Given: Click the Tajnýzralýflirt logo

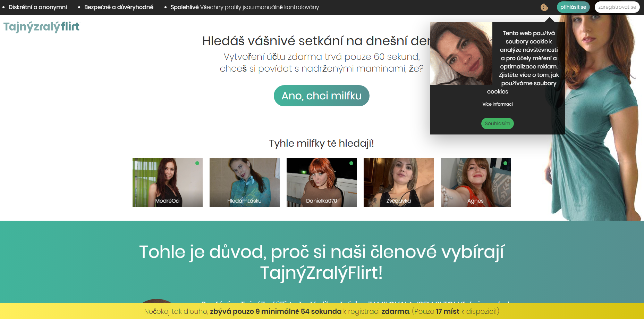Looking at the screenshot, I should click(42, 27).
